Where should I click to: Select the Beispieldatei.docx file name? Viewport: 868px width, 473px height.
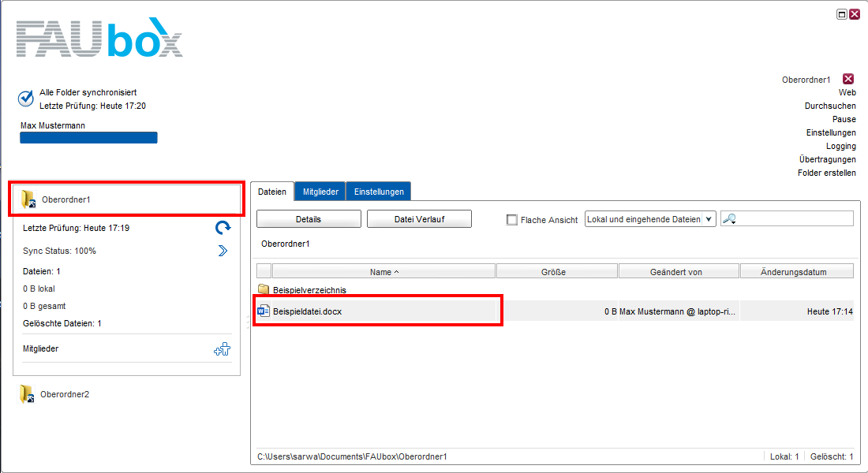point(307,311)
